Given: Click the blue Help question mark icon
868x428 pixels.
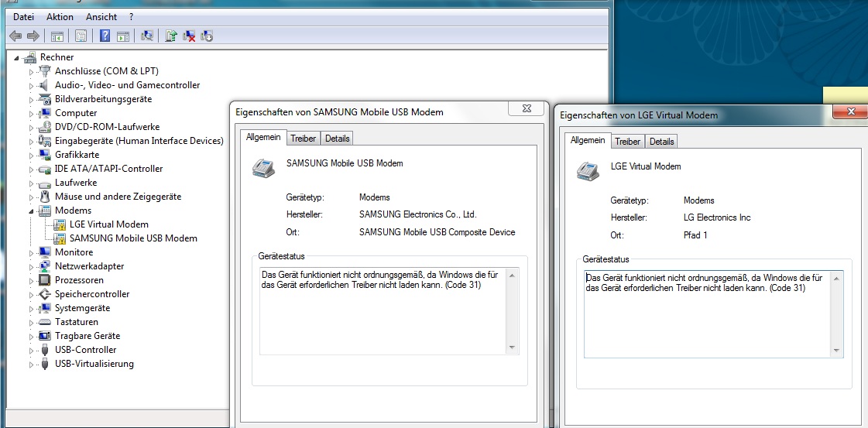Looking at the screenshot, I should click(x=105, y=36).
